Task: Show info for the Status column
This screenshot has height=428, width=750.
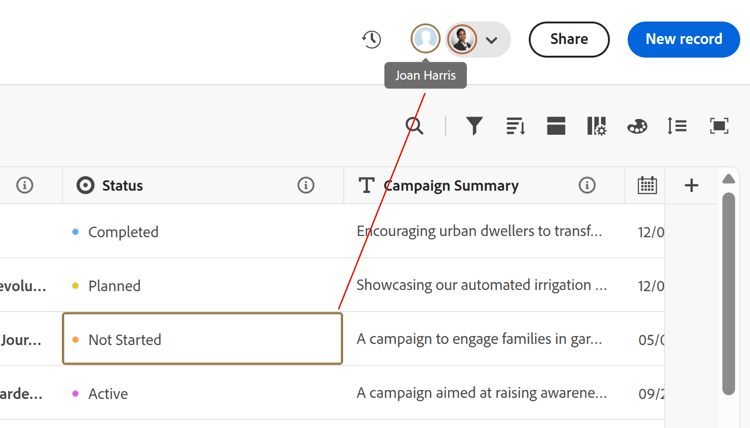Action: (x=306, y=185)
